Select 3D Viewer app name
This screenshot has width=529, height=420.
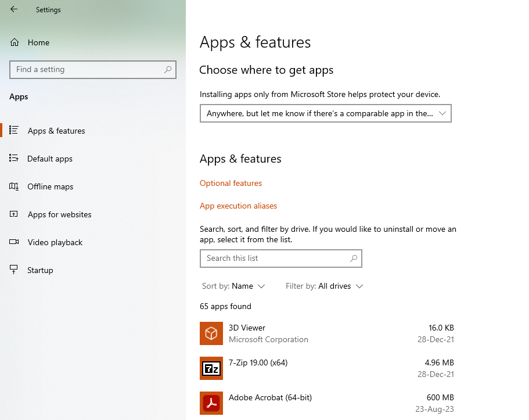[247, 328]
